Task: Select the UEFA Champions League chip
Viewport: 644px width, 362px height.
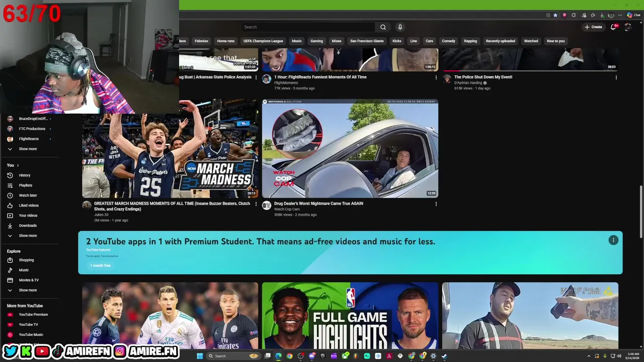Action: [x=263, y=41]
